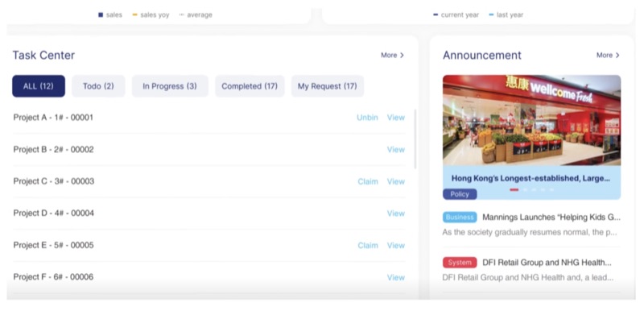Click the Business tag label
The width and height of the screenshot is (644, 311).
click(460, 217)
